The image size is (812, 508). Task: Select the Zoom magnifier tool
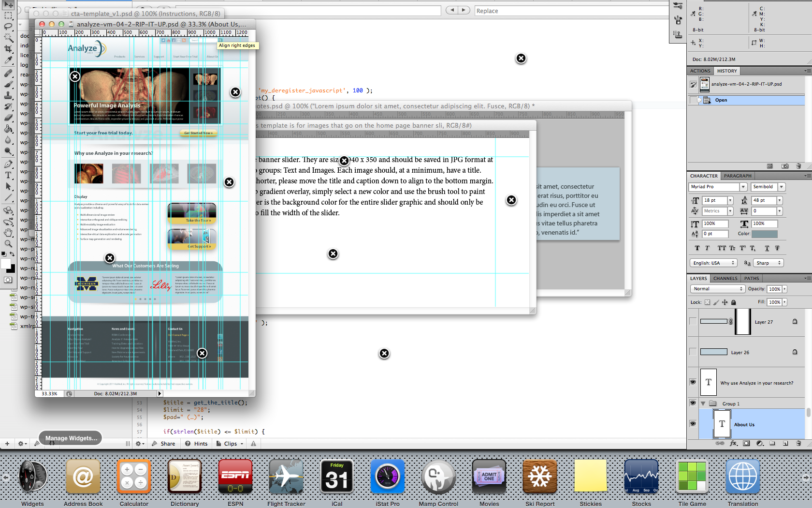[x=8, y=244]
